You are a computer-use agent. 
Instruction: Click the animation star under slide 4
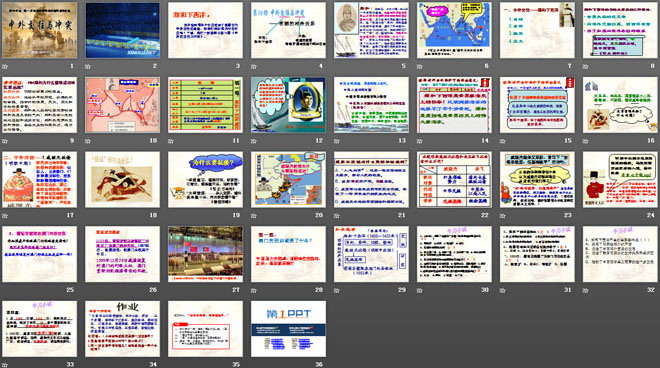253,67
